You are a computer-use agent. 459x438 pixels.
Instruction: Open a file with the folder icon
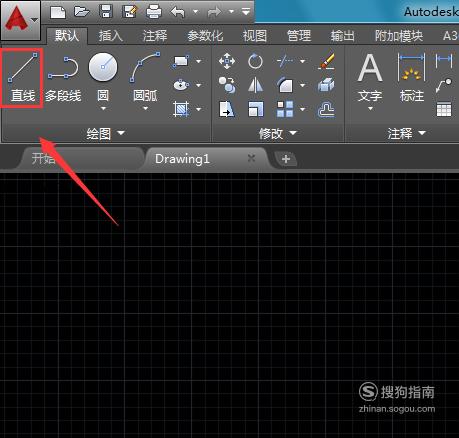coord(82,12)
